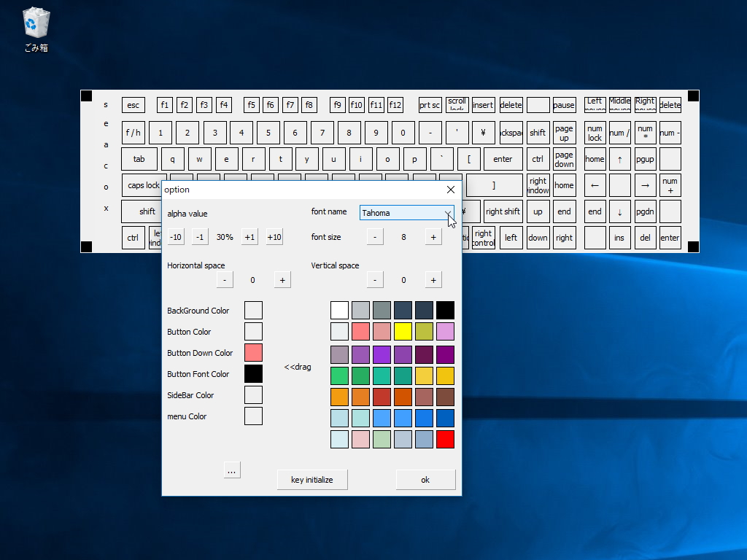Decrease Vertical space value
The width and height of the screenshot is (747, 560).
(375, 280)
